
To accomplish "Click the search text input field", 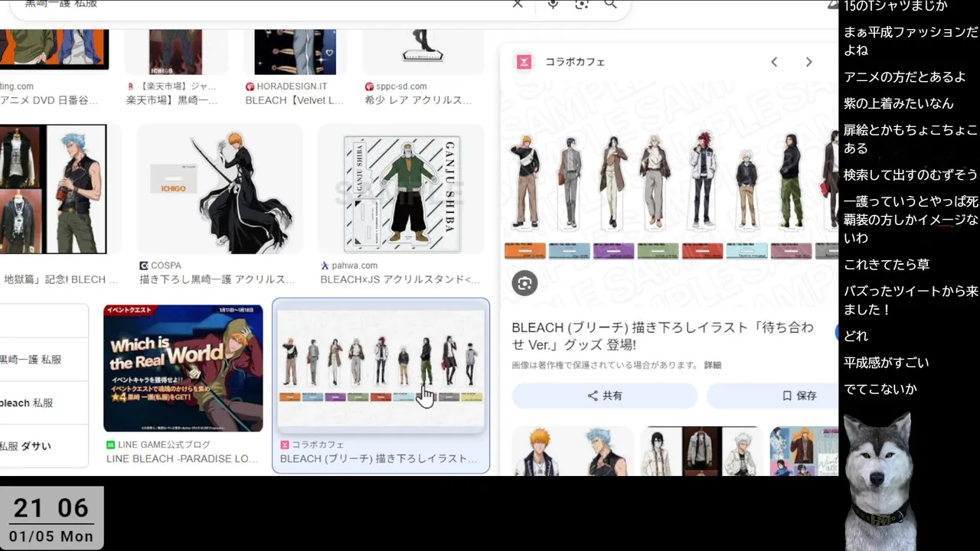I will click(260, 4).
